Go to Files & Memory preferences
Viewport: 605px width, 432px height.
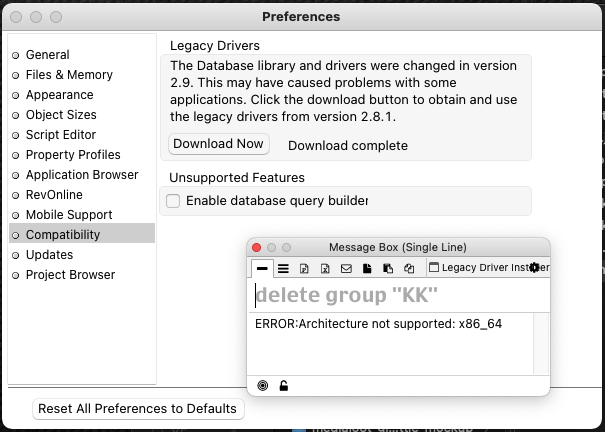coord(69,75)
